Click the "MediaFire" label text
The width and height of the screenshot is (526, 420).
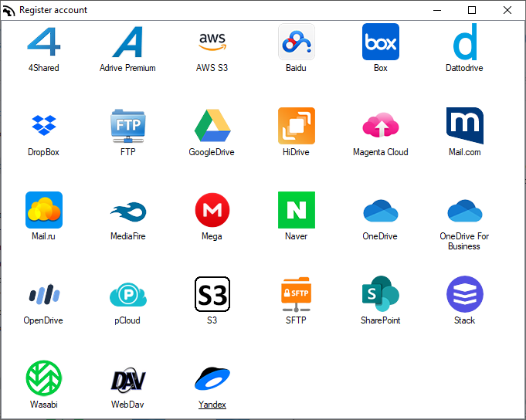(127, 236)
